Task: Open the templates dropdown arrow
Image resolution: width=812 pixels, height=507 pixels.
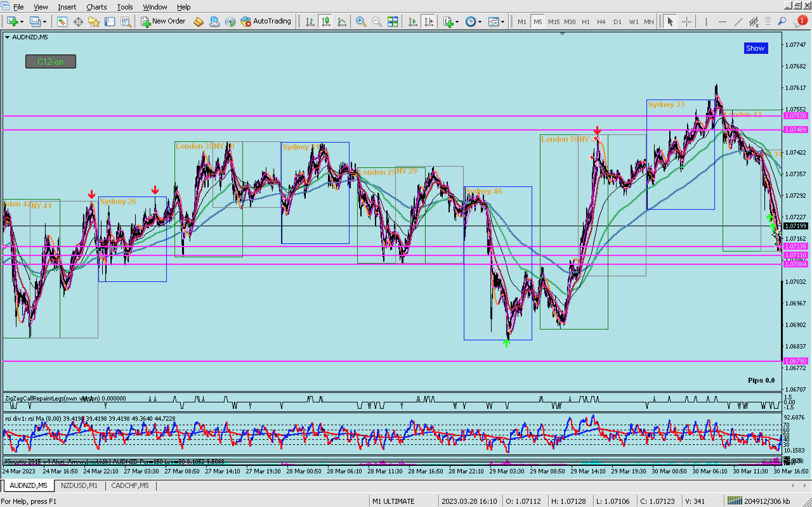Action: (x=503, y=22)
